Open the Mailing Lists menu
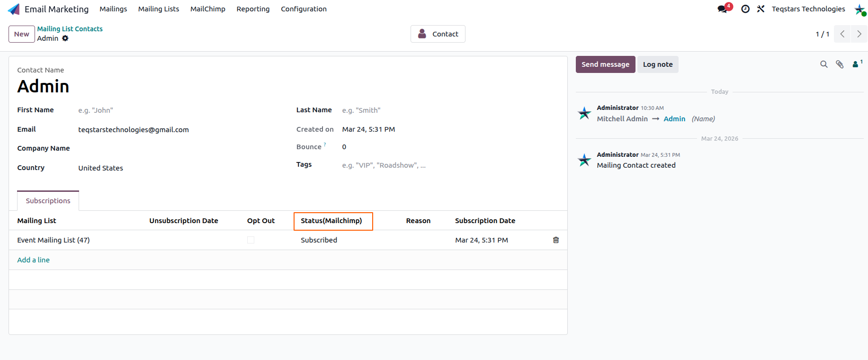Screen dimensions: 868x360 (x=159, y=9)
